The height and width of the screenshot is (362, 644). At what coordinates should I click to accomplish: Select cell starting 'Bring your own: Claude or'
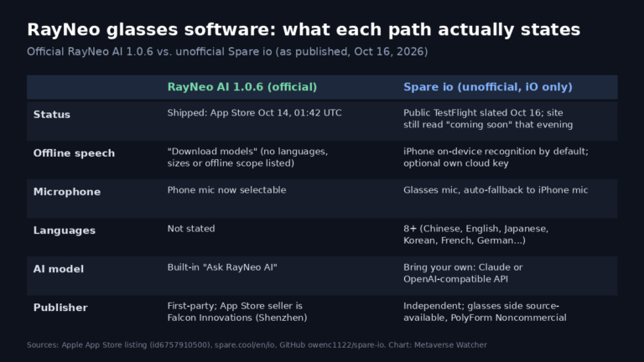pos(463,273)
